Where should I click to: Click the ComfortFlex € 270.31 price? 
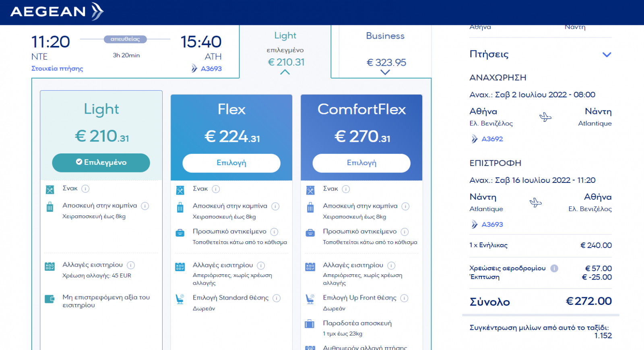[x=362, y=137]
